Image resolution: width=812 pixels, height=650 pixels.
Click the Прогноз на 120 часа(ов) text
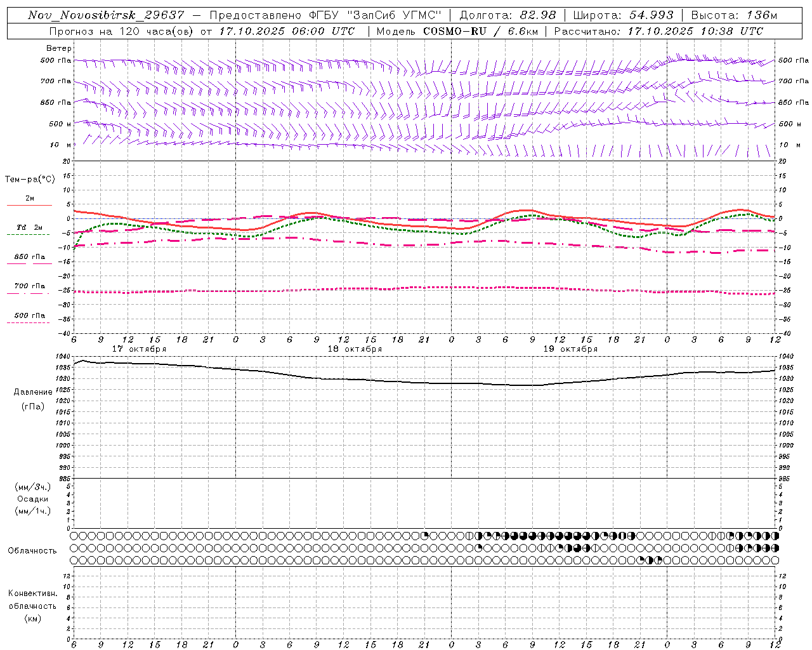point(121,31)
